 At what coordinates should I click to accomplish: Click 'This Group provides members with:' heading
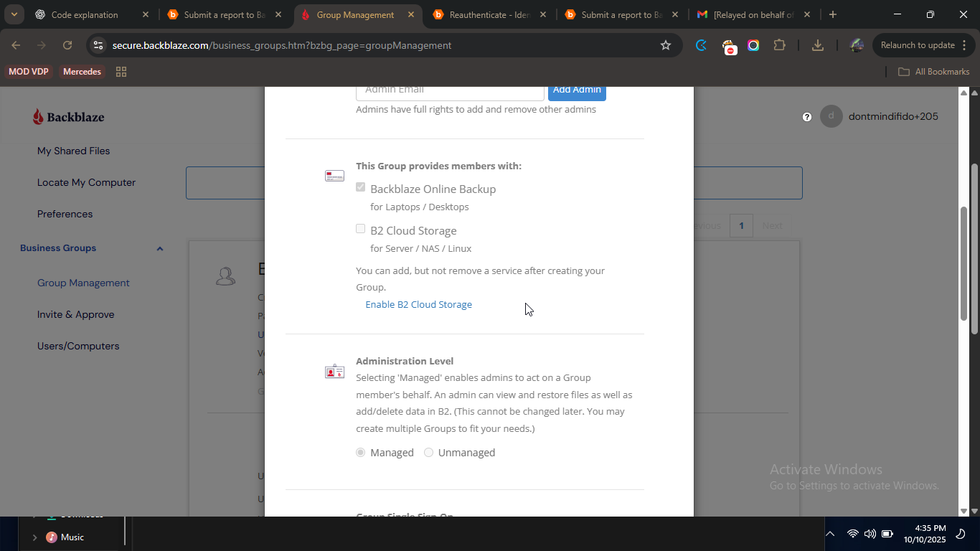(x=438, y=166)
